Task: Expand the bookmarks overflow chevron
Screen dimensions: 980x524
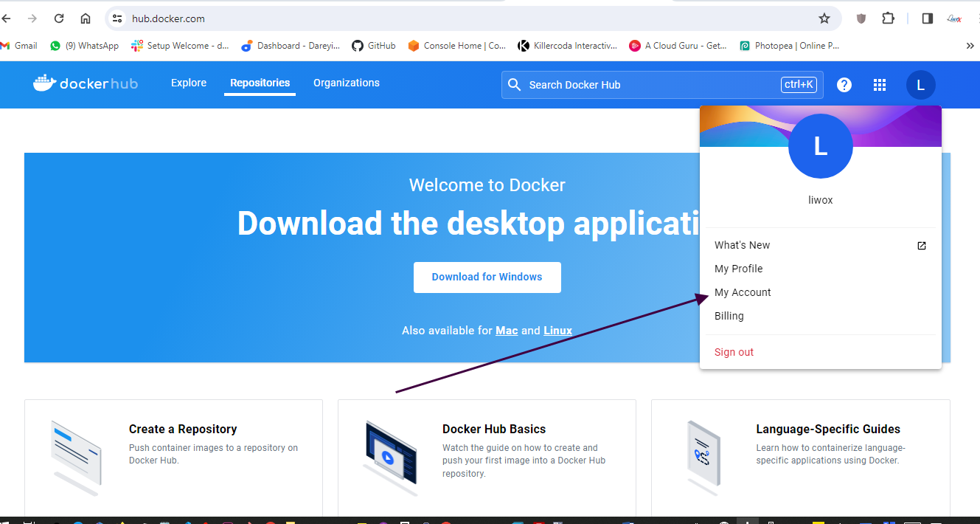Action: point(970,46)
